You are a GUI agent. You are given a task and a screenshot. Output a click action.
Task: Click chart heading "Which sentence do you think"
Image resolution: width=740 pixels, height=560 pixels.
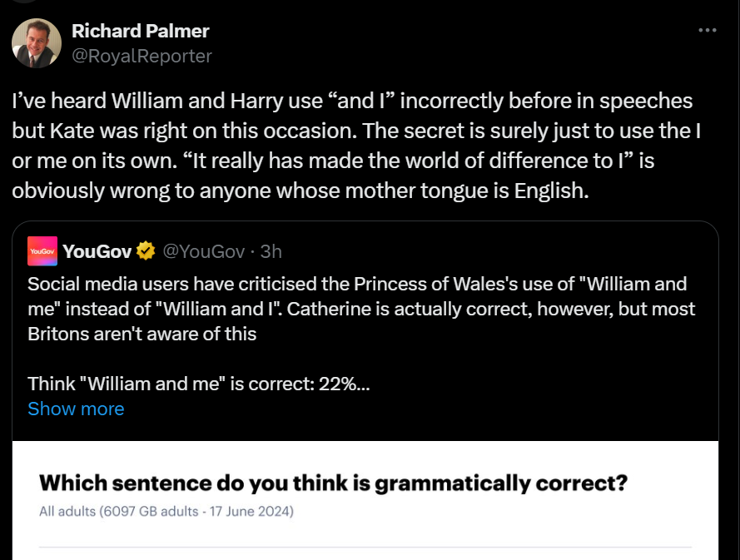click(333, 483)
